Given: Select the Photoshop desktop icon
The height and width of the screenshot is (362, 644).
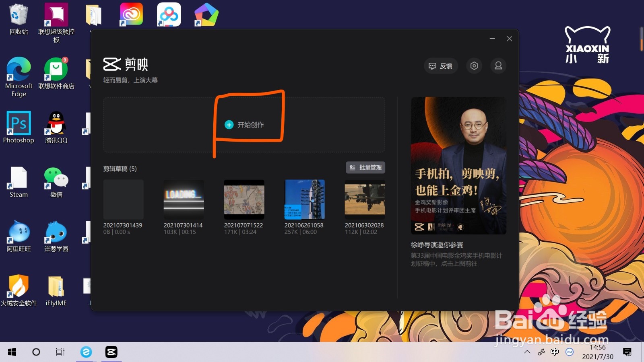Looking at the screenshot, I should pyautogui.click(x=19, y=127).
